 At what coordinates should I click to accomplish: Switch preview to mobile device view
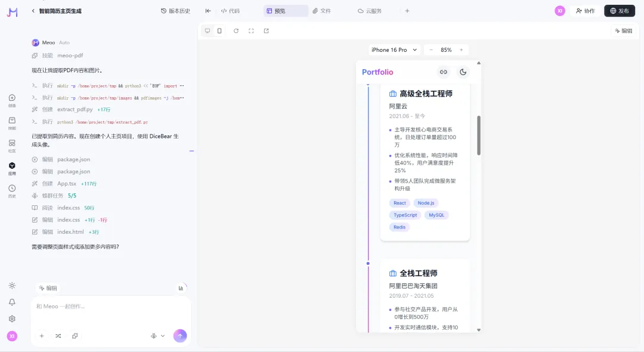tap(219, 31)
